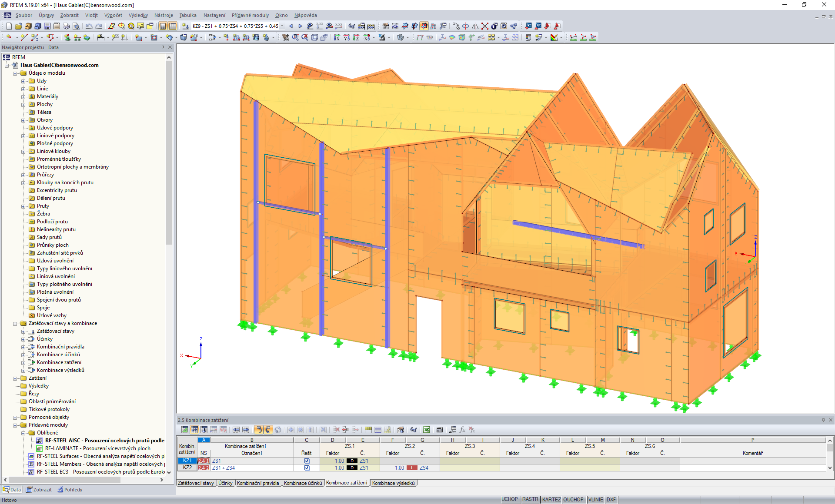Toggle the Řešit checkbox for KZ1
This screenshot has width=835, height=504.
point(307,461)
